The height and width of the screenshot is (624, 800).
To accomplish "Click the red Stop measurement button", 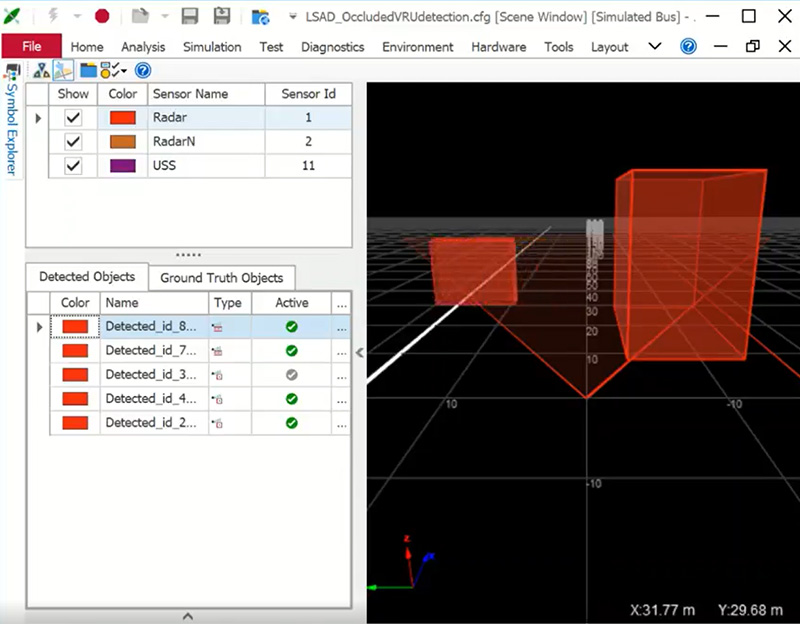I will (x=102, y=16).
